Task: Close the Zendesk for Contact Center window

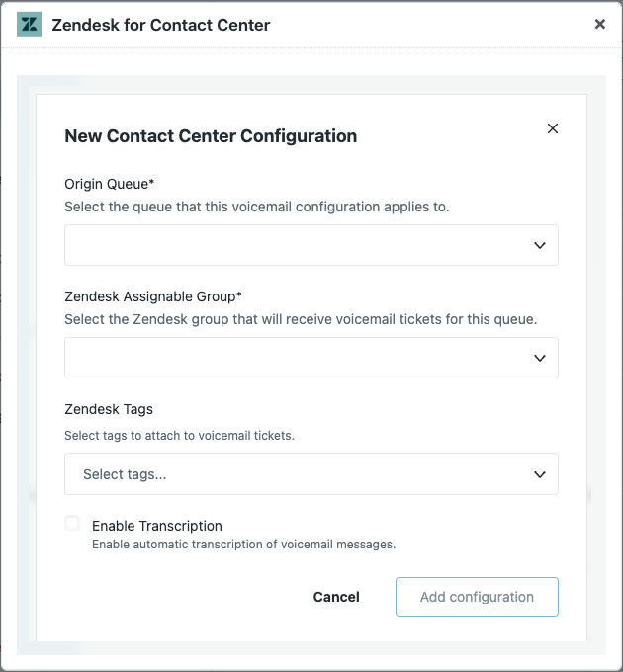Action: tap(599, 25)
